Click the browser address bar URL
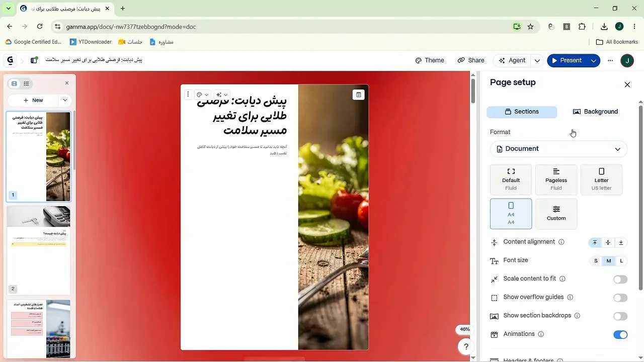This screenshot has height=362, width=644. (131, 27)
